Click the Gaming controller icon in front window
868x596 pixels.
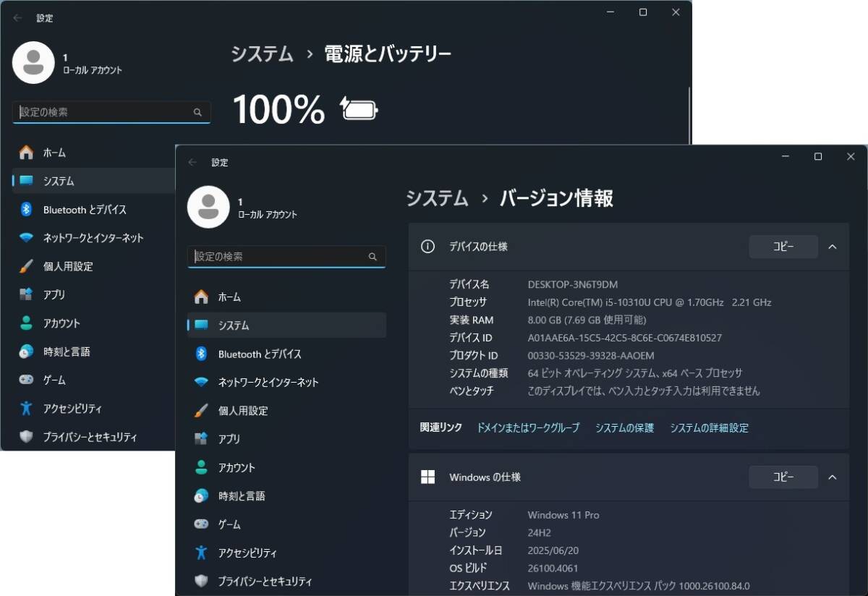(x=202, y=524)
